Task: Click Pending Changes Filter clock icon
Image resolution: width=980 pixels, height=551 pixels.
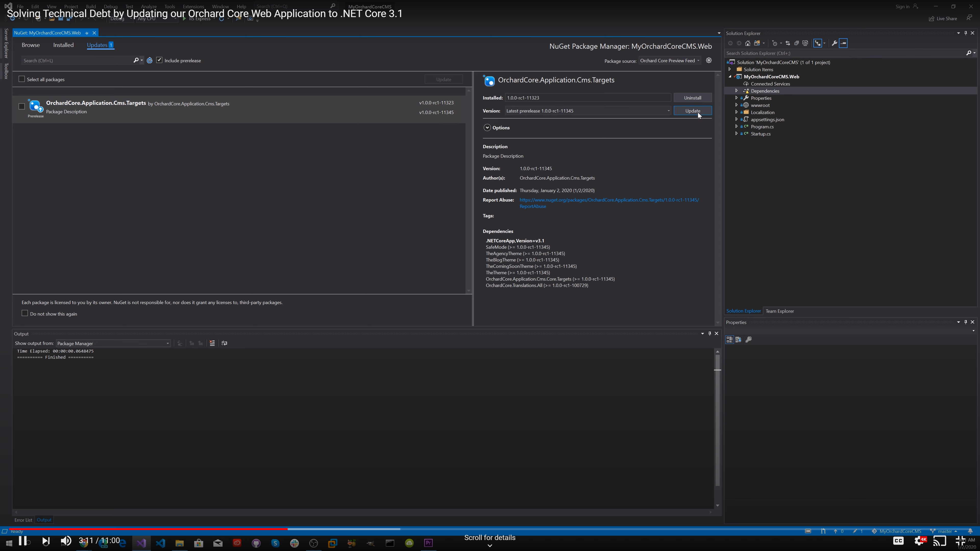Action: coord(775,43)
